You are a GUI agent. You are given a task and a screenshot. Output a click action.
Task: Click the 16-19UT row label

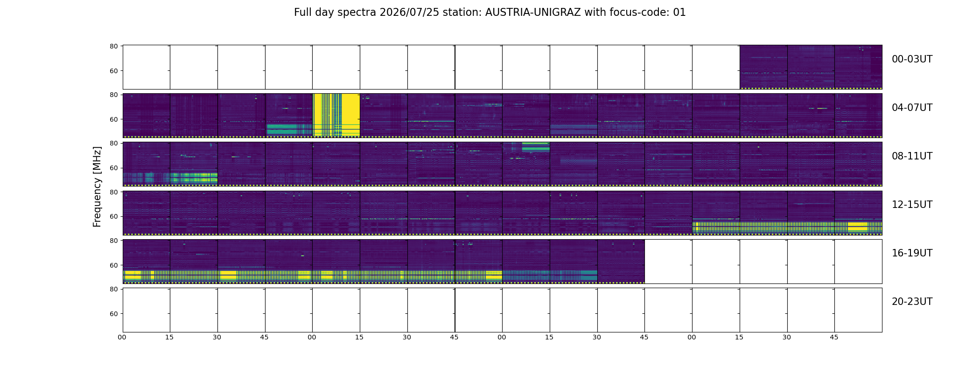(x=912, y=253)
